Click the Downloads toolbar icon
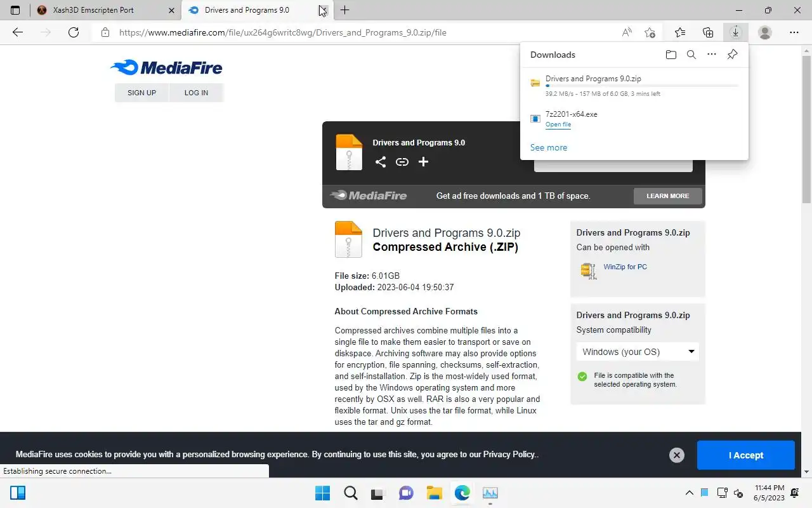This screenshot has width=812, height=508. coord(736,32)
